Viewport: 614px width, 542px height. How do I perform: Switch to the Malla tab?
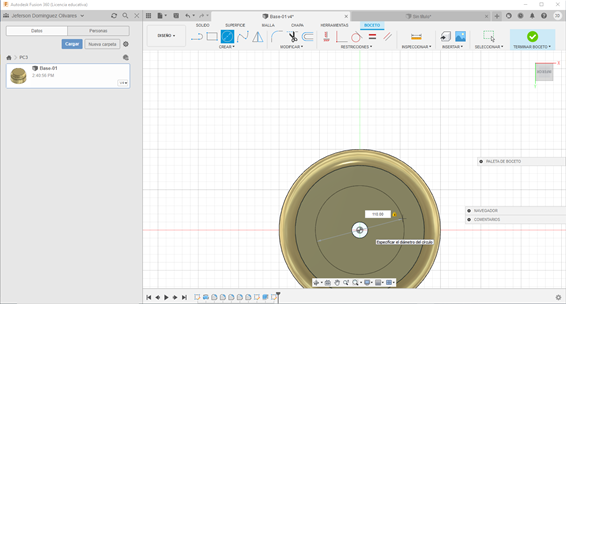pyautogui.click(x=268, y=25)
